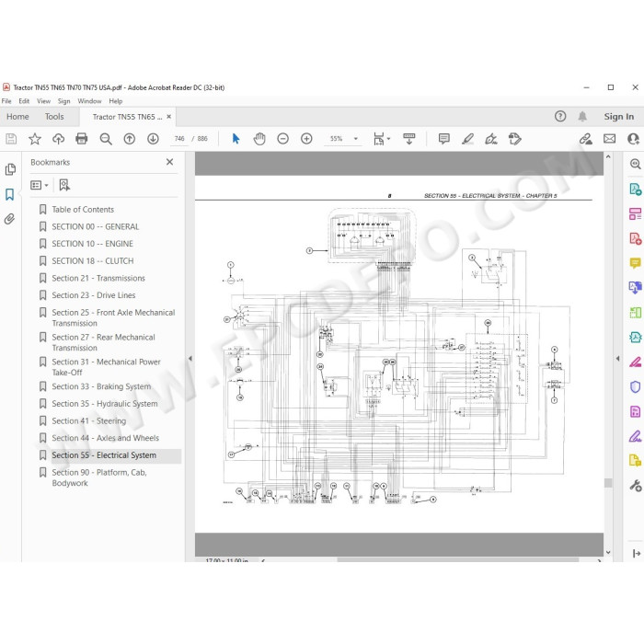This screenshot has height=644, width=644.
Task: Select Section 21 - Transmissions bookmark
Action: click(98, 279)
